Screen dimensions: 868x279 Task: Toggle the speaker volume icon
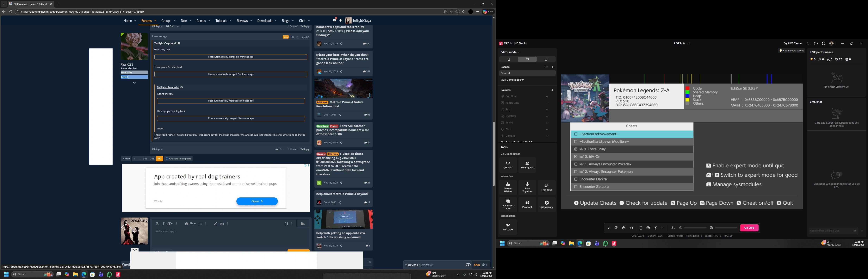[x=680, y=228]
